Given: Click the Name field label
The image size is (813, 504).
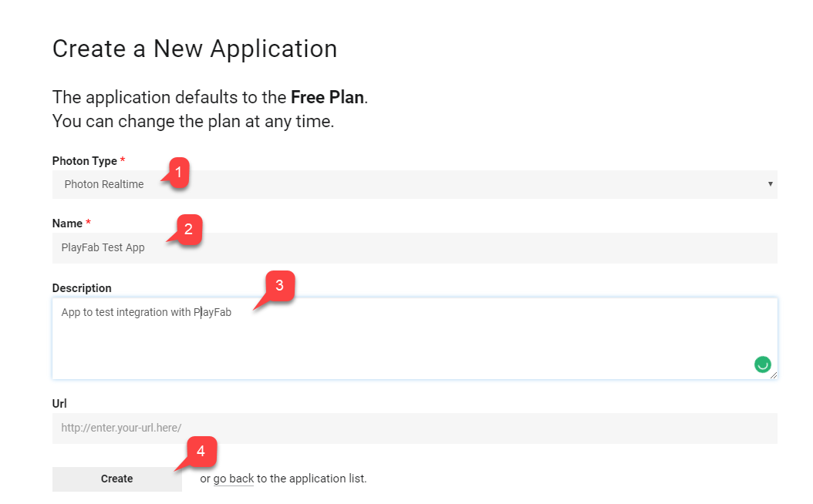Looking at the screenshot, I should coord(67,223).
